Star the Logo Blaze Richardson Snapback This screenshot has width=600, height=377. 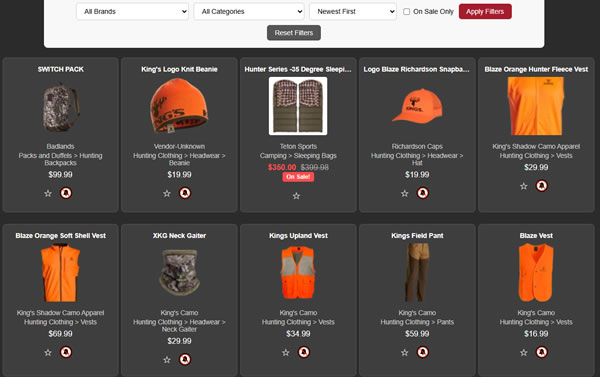tap(404, 193)
